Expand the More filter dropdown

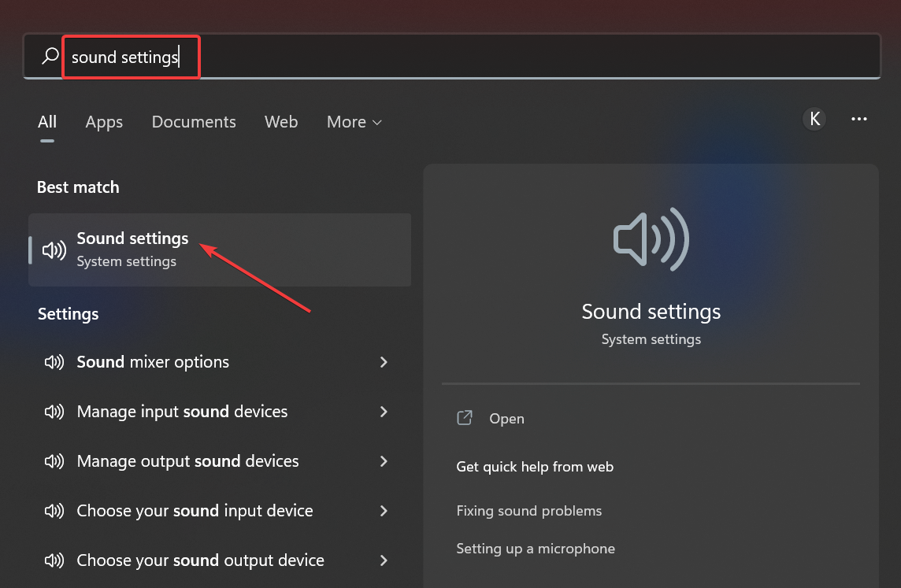click(x=354, y=122)
